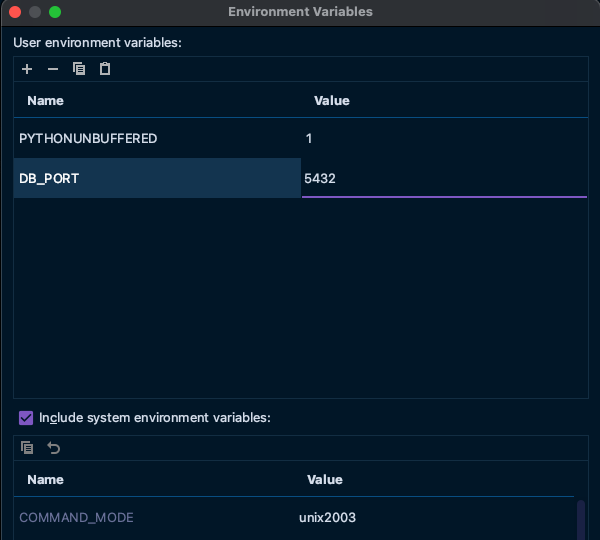600x540 pixels.
Task: Click the green zoom window button
Action: point(55,12)
